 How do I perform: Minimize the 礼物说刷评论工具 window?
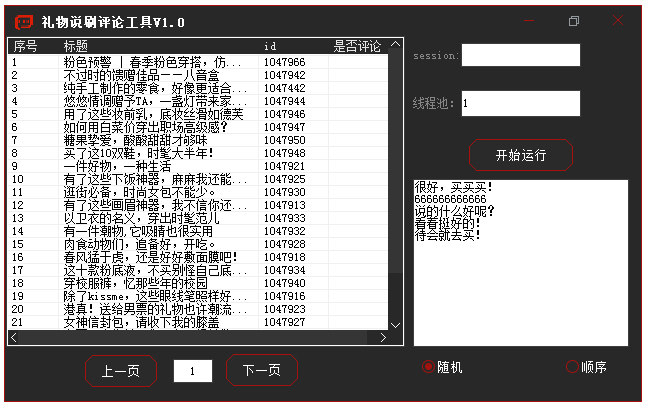[529, 20]
